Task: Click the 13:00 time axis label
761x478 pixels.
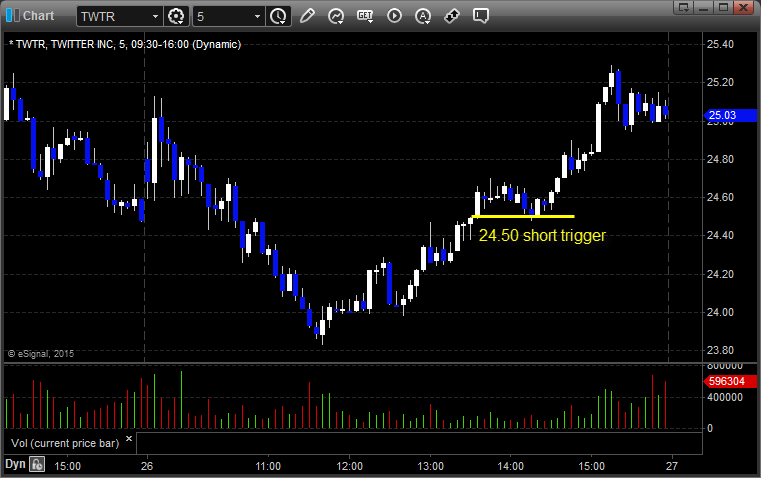Action: pyautogui.click(x=430, y=466)
